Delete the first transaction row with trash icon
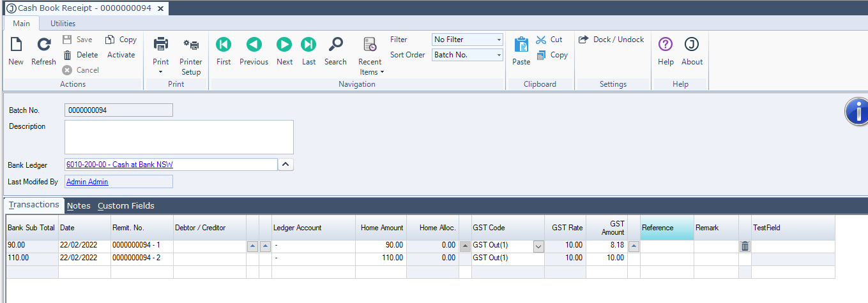 click(x=745, y=246)
